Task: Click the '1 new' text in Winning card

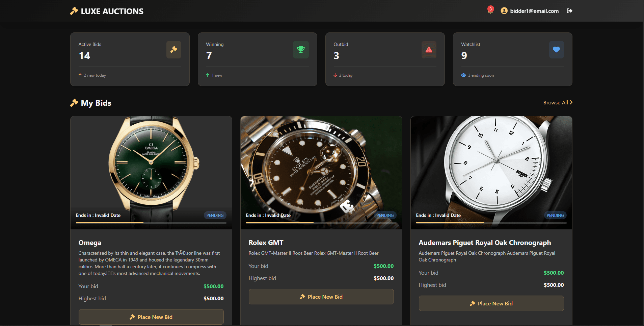Action: coord(217,75)
